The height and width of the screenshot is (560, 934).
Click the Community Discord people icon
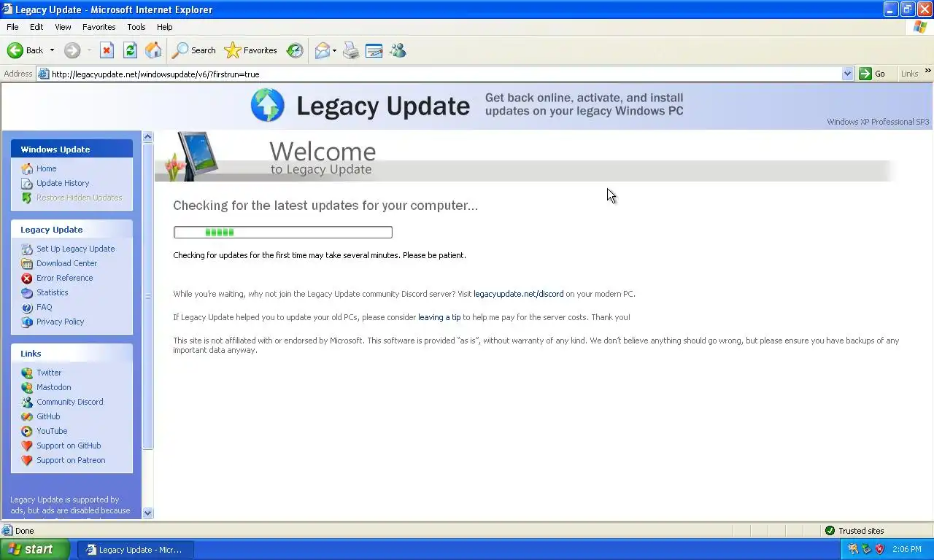coord(27,402)
